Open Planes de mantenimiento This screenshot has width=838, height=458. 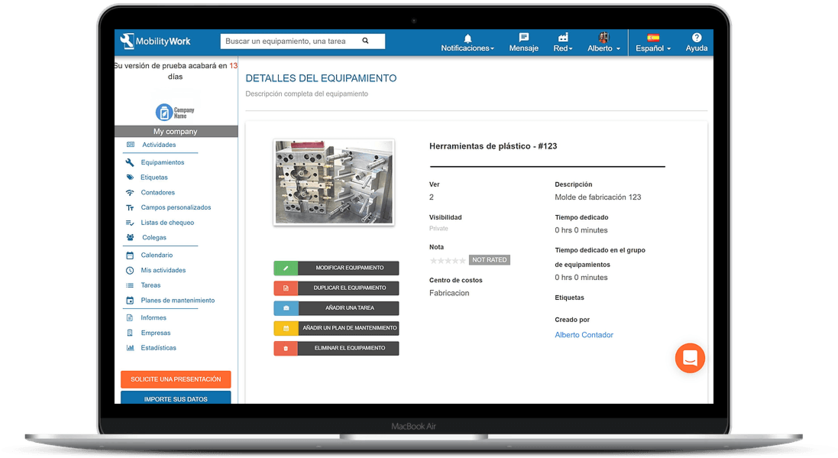point(177,300)
